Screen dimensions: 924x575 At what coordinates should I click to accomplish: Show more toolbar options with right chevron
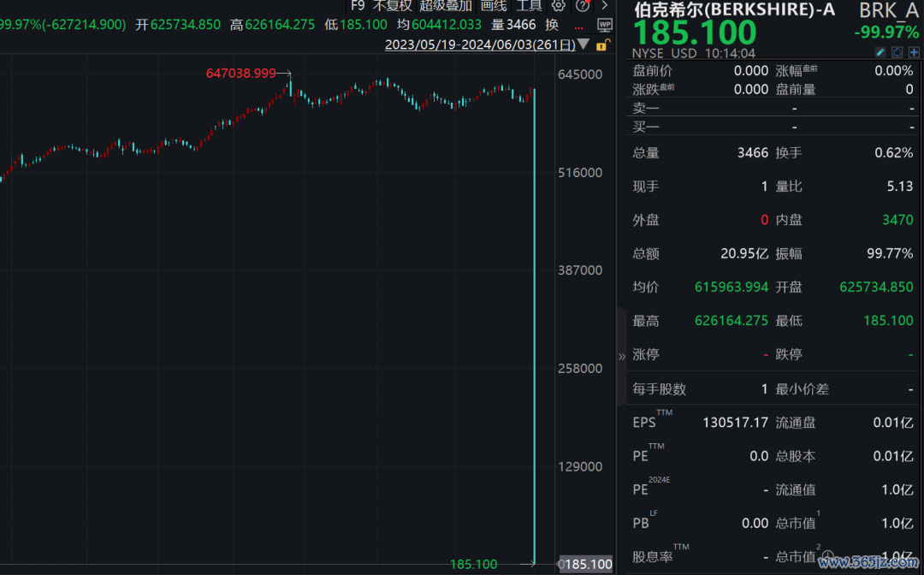pyautogui.click(x=604, y=6)
